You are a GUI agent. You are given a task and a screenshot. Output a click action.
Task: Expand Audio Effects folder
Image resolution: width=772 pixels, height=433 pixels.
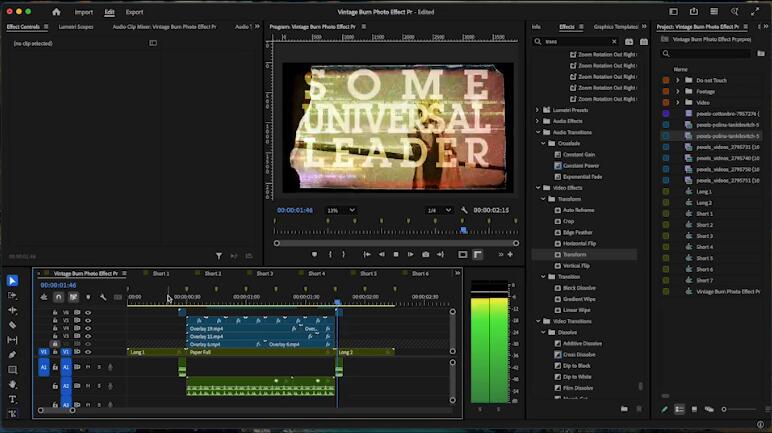[x=537, y=121]
